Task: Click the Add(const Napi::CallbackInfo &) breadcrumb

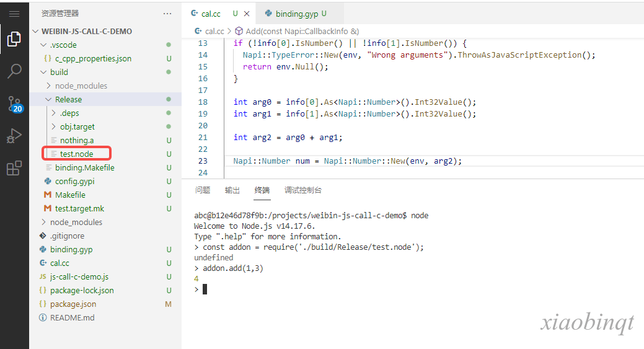Action: pos(302,31)
